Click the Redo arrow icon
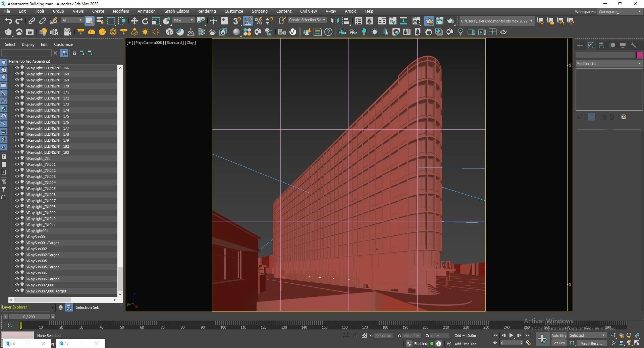Image resolution: width=644 pixels, height=348 pixels. pyautogui.click(x=19, y=21)
